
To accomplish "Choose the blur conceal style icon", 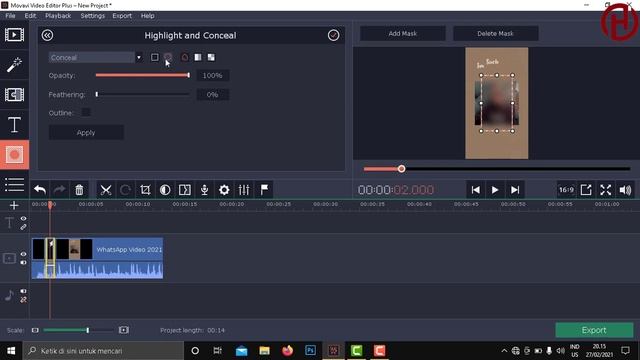I will (198, 58).
